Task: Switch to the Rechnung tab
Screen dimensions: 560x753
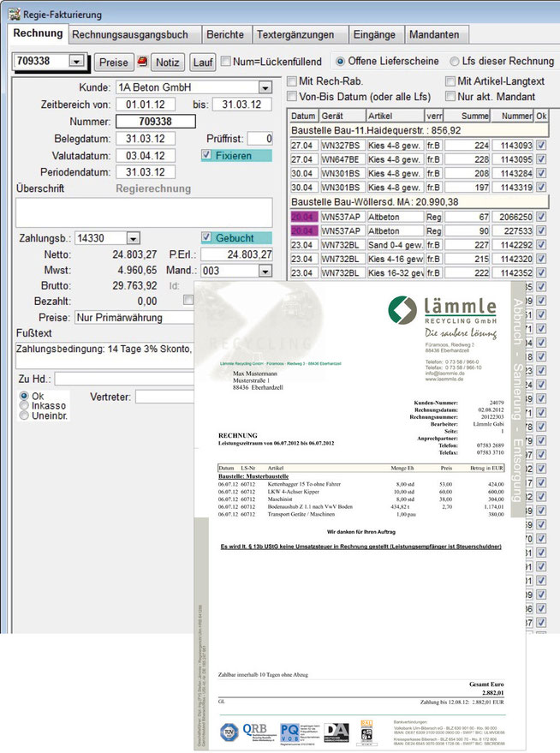Action: click(38, 33)
